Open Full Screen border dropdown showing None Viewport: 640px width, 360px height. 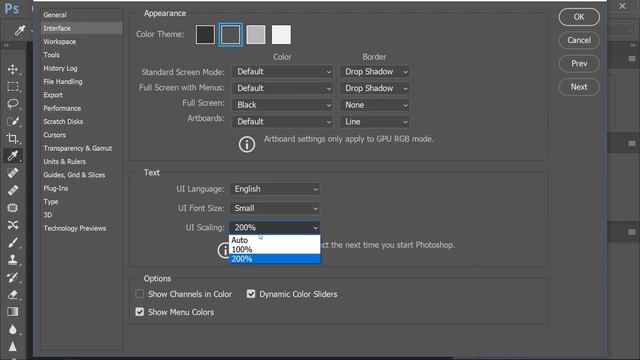[375, 105]
